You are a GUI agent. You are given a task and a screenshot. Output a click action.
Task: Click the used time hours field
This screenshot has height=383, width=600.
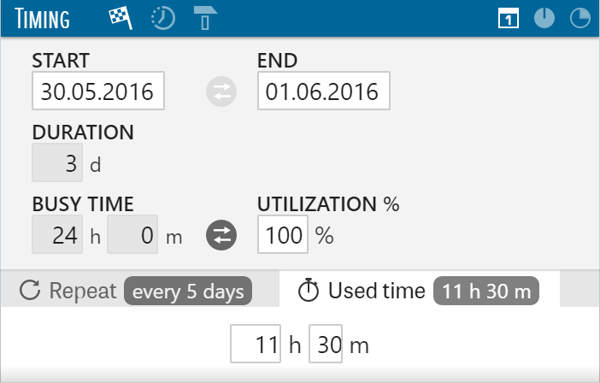click(x=256, y=344)
